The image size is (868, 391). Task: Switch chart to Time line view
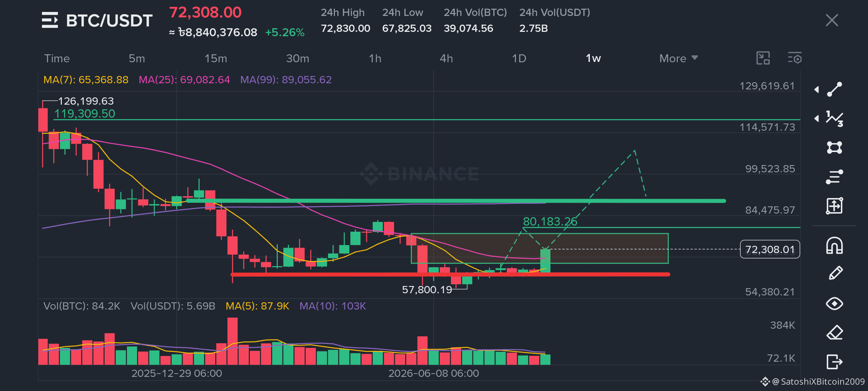57,58
